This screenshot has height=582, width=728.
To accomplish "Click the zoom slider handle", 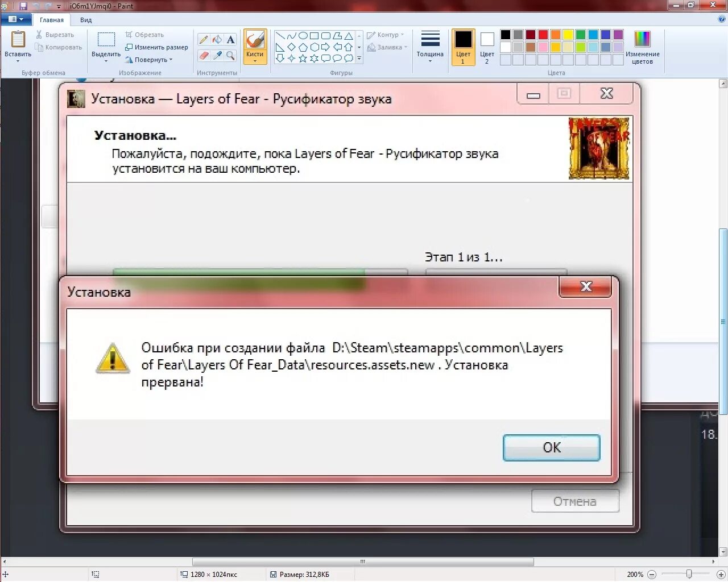I will (x=689, y=574).
